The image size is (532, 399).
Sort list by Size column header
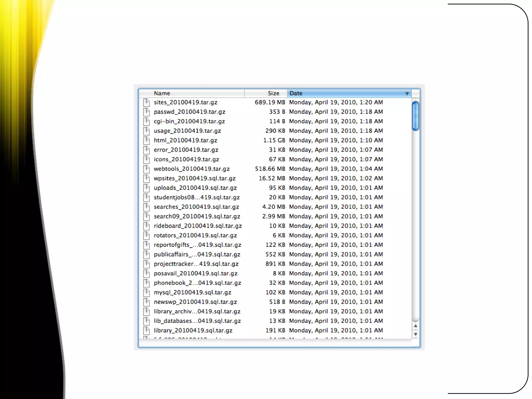(273, 93)
